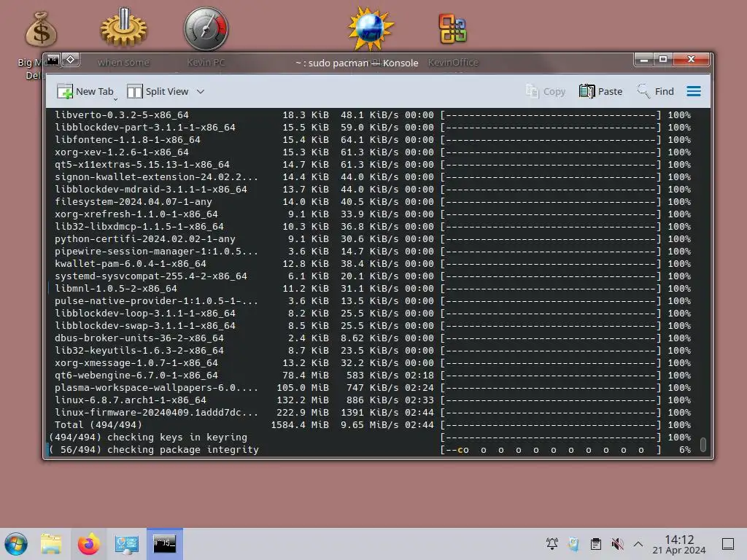Screen dimensions: 747x560
Task: Click the muted volume tray icon
Action: tap(617, 544)
